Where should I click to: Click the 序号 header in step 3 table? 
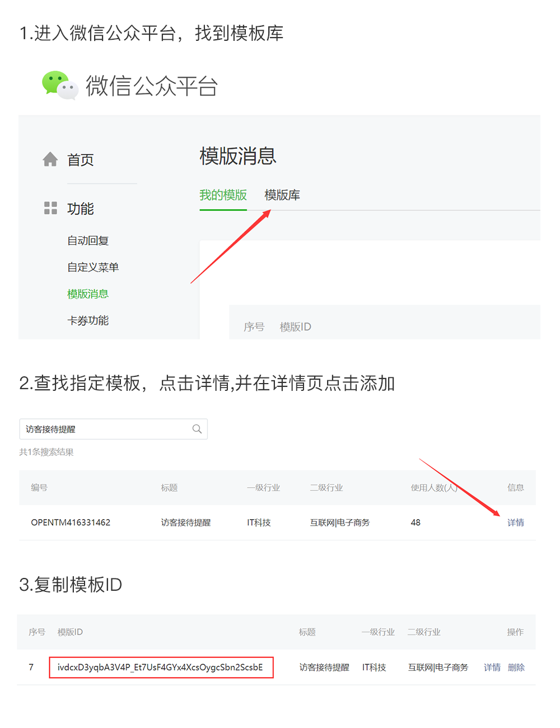coord(37,632)
